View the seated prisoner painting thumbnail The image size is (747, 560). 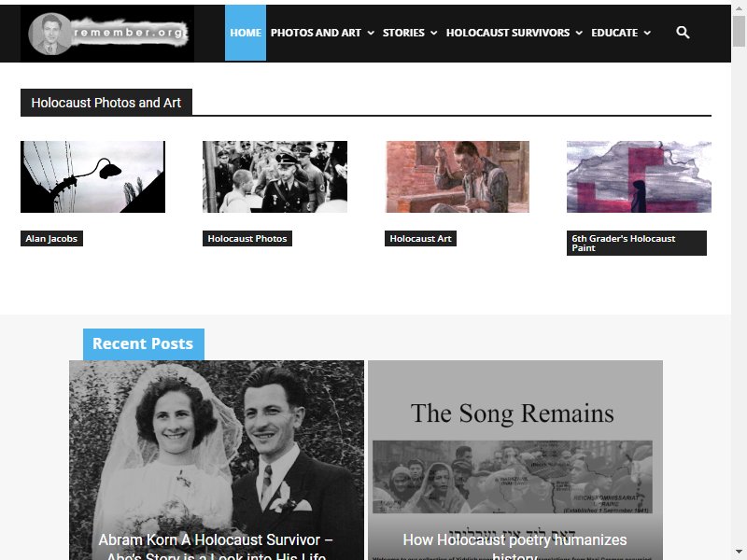pos(458,176)
